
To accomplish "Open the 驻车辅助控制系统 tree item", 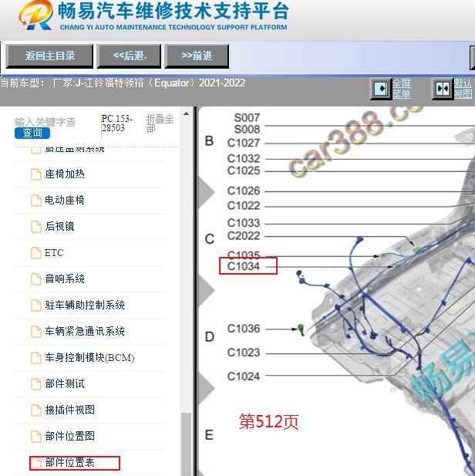I will (85, 305).
